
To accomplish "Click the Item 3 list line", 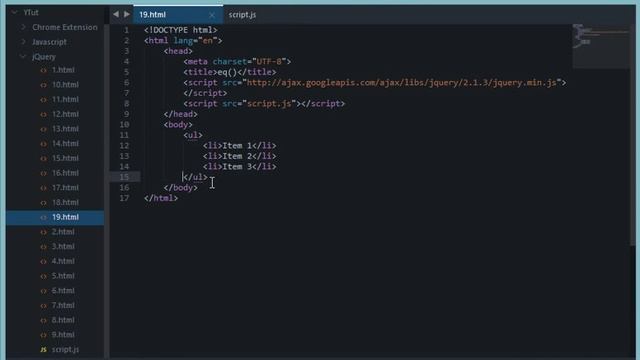I will pos(240,167).
